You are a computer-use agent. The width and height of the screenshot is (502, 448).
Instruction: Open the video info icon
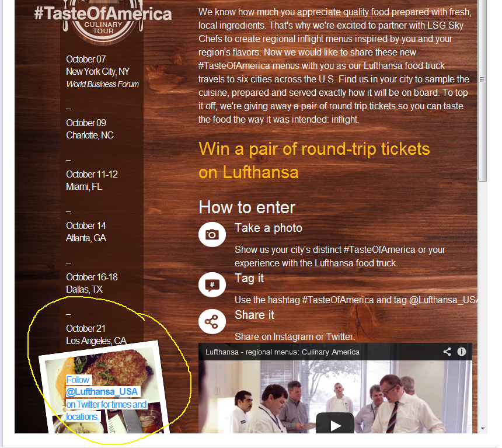[x=462, y=352]
